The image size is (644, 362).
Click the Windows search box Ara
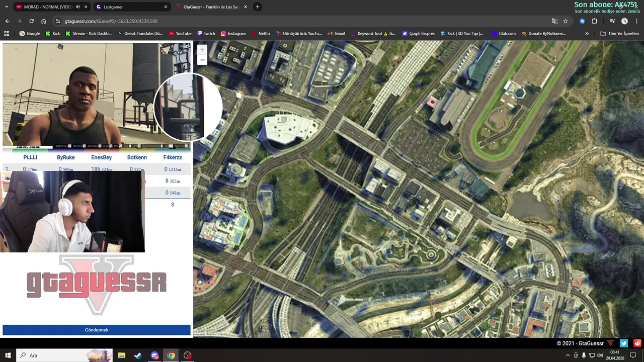64,355
